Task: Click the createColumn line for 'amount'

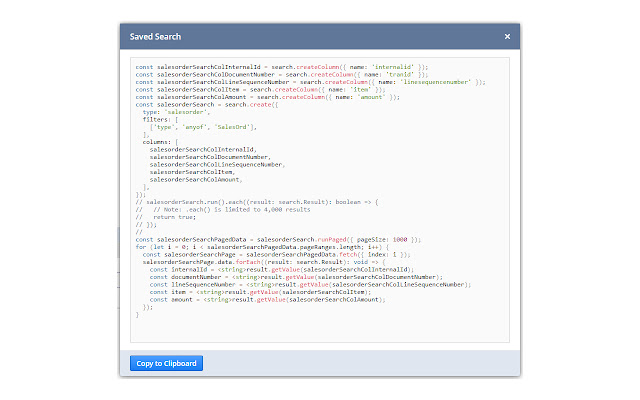Action: pyautogui.click(x=267, y=98)
